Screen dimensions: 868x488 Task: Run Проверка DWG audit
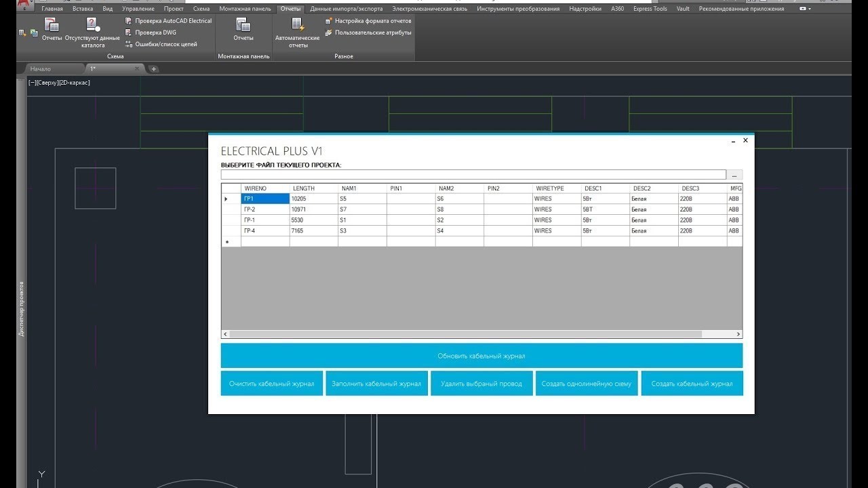151,33
